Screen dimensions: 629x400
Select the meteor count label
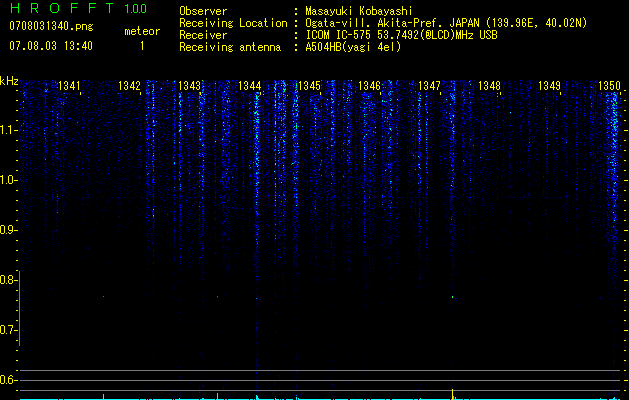tap(142, 31)
